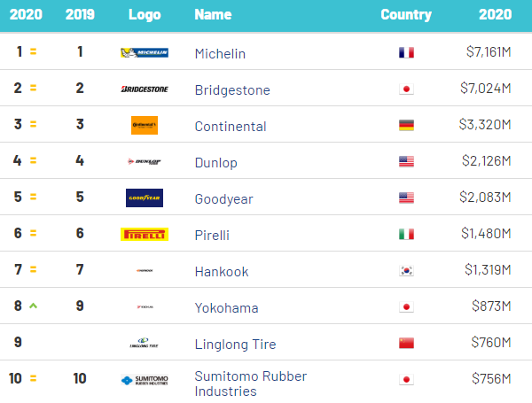Open the Hankook brand name link

click(x=222, y=272)
